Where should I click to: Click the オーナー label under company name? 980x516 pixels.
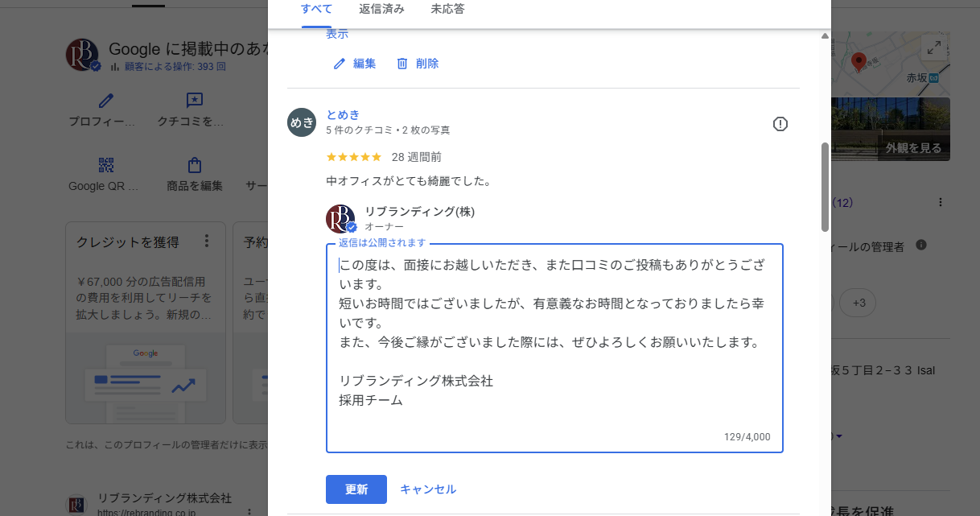point(384,227)
